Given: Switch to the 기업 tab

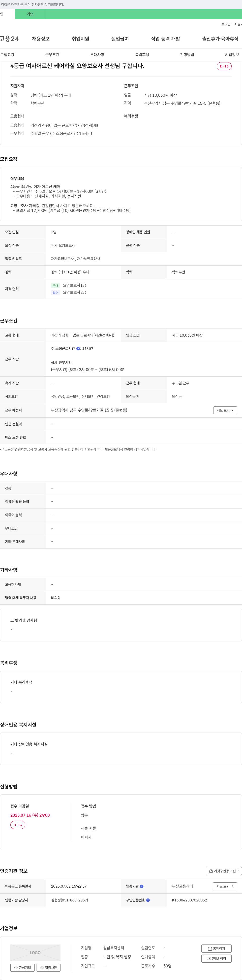Looking at the screenshot, I should click(x=30, y=14).
